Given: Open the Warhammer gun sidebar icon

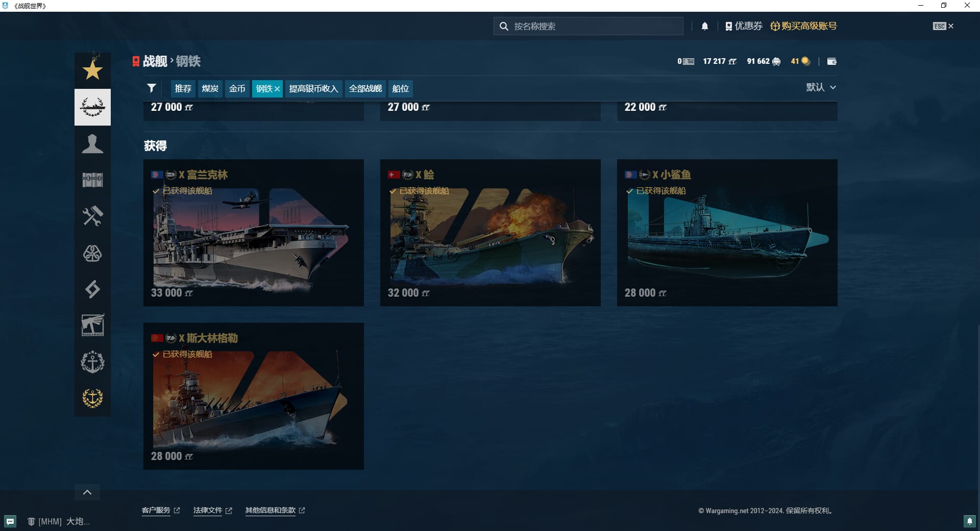Looking at the screenshot, I should click(x=92, y=325).
